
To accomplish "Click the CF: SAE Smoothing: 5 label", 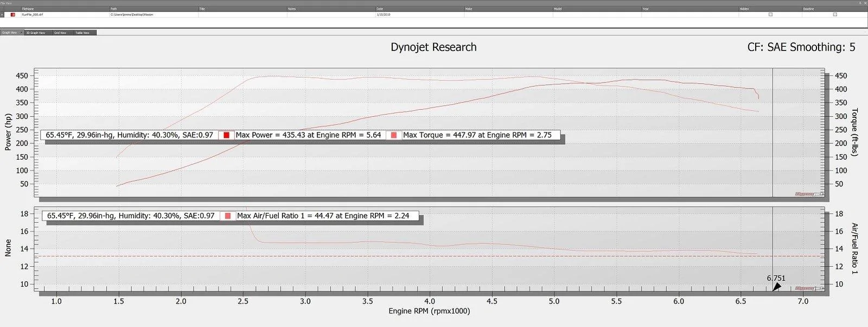I will pyautogui.click(x=801, y=47).
